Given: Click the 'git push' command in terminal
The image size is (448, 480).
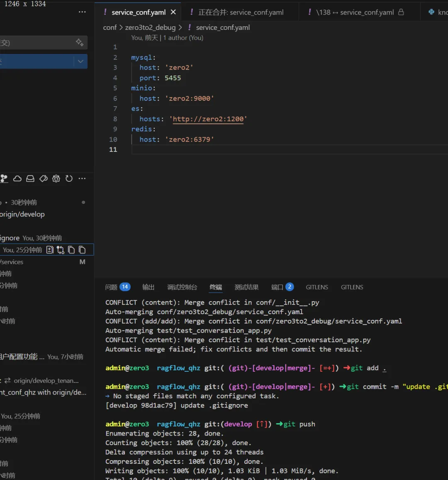Looking at the screenshot, I should click(299, 424).
